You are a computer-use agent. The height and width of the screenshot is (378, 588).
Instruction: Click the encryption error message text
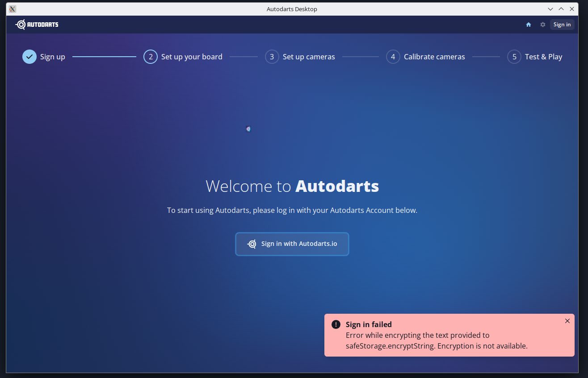click(437, 341)
